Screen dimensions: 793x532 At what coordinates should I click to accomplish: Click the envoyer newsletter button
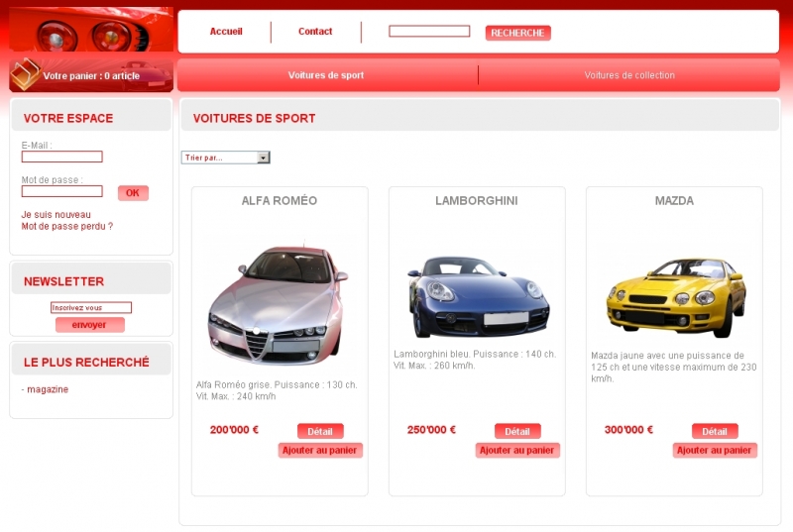pos(89,325)
